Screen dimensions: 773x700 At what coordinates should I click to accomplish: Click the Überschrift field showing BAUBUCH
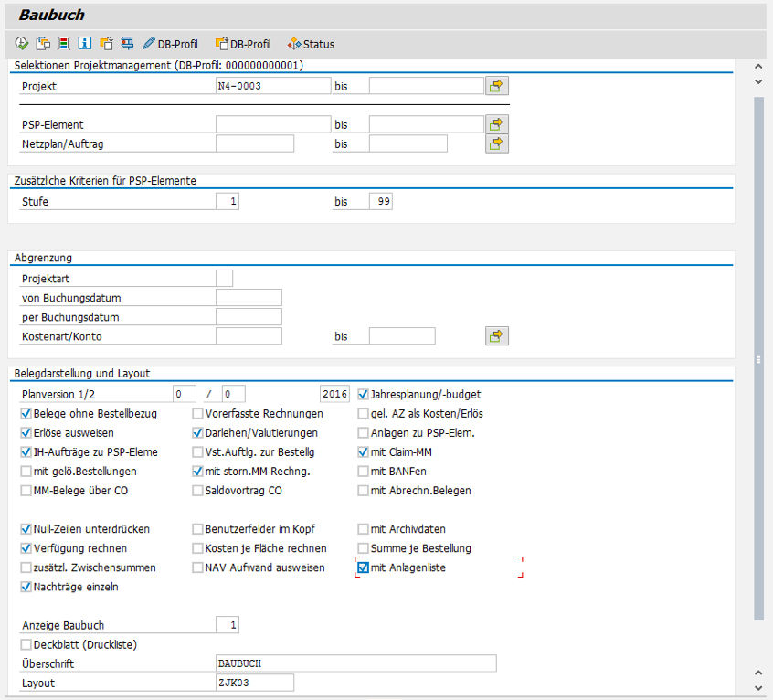coord(355,663)
